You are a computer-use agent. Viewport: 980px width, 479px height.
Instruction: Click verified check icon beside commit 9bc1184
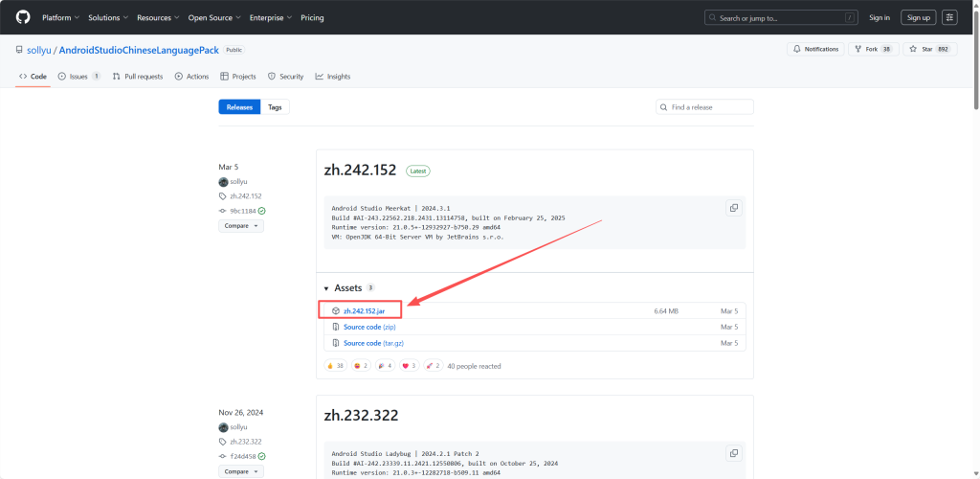[x=262, y=211]
